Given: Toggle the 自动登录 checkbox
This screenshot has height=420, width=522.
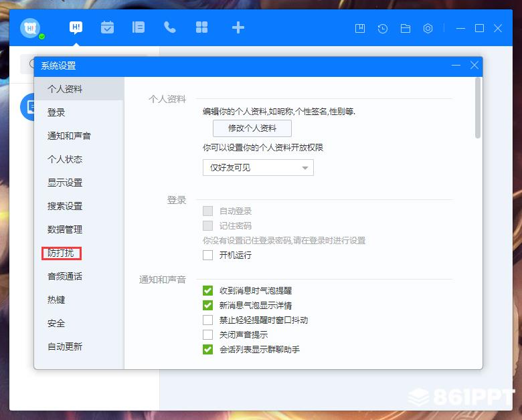Looking at the screenshot, I should tap(207, 211).
